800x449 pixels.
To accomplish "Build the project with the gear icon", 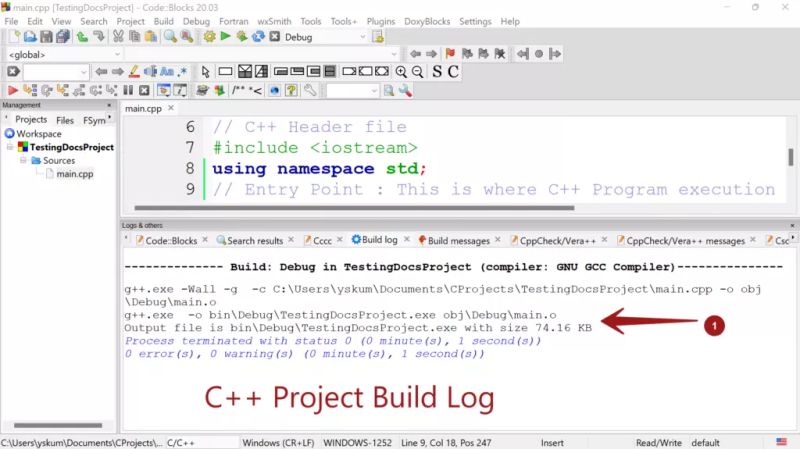I will click(x=209, y=37).
